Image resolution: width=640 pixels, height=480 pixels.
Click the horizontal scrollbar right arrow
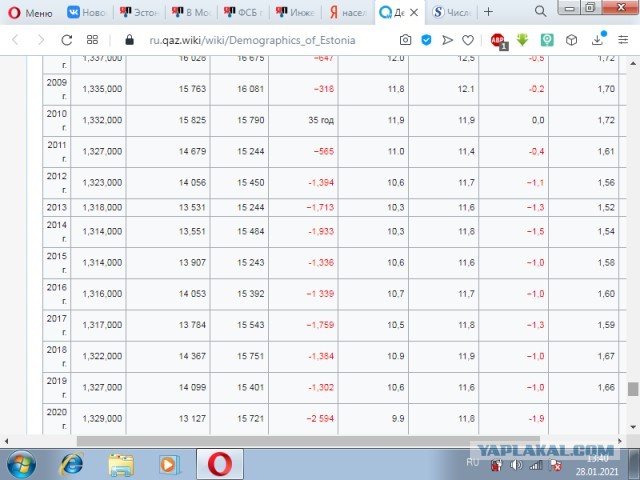620,441
